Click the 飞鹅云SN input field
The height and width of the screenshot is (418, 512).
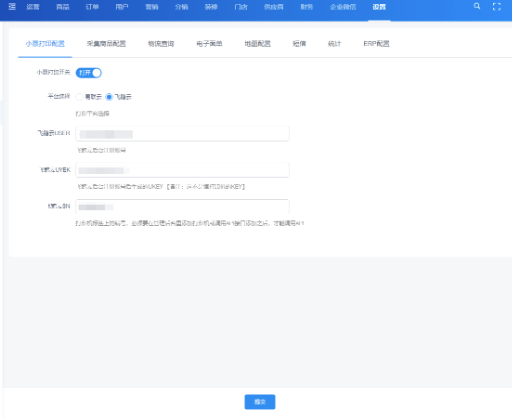pyautogui.click(x=182, y=207)
